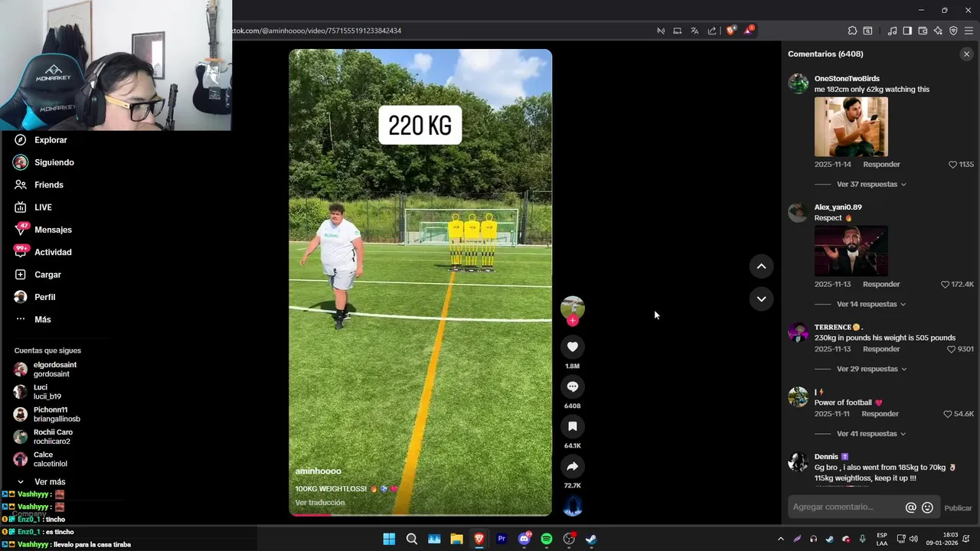Open Explorar in the TikTok sidebar
This screenshot has height=551, width=980.
coord(41,140)
